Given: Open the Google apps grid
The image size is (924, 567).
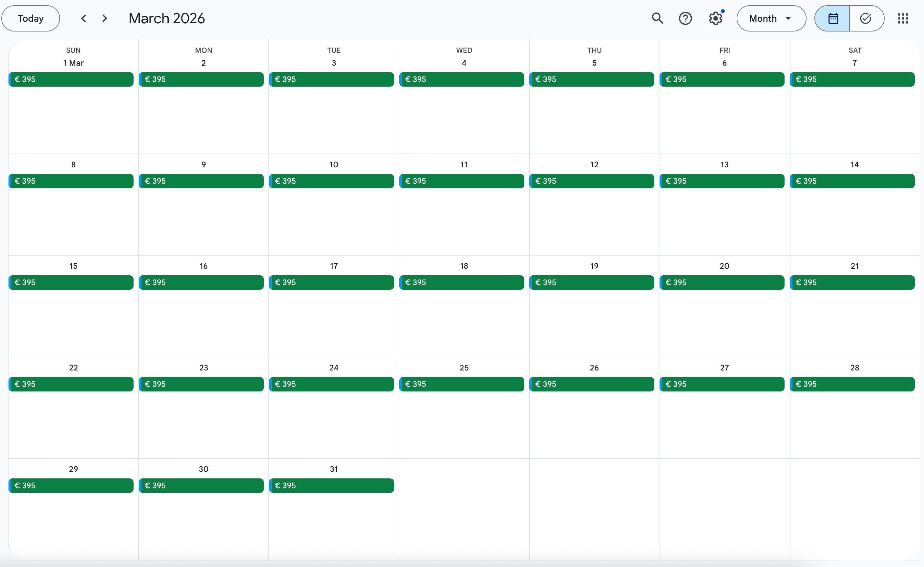Looking at the screenshot, I should [x=903, y=18].
